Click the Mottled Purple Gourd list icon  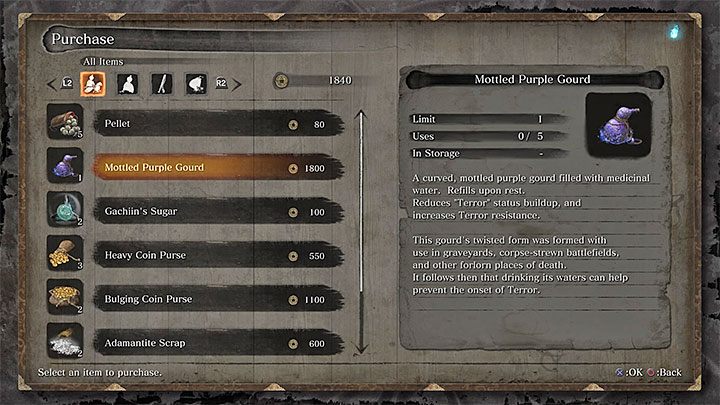click(65, 167)
